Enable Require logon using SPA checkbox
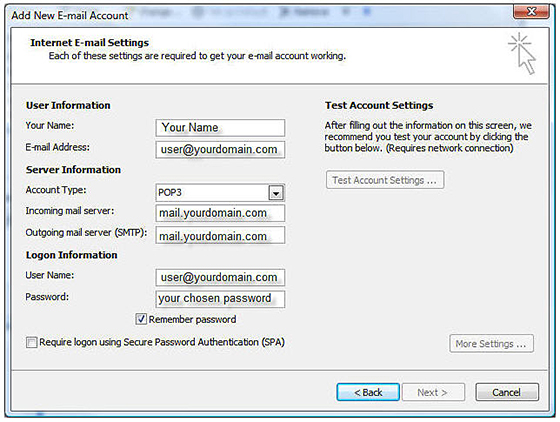Screen dimensions: 560x422 (x=31, y=342)
